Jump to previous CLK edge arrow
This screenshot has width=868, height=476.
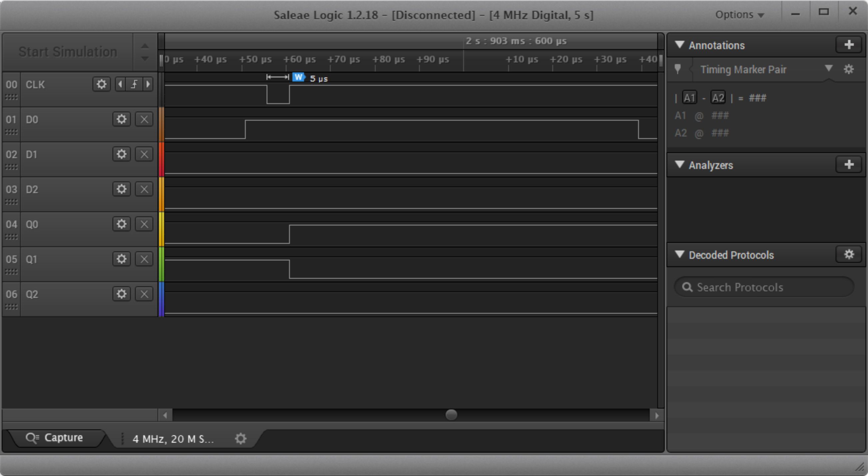pyautogui.click(x=120, y=84)
